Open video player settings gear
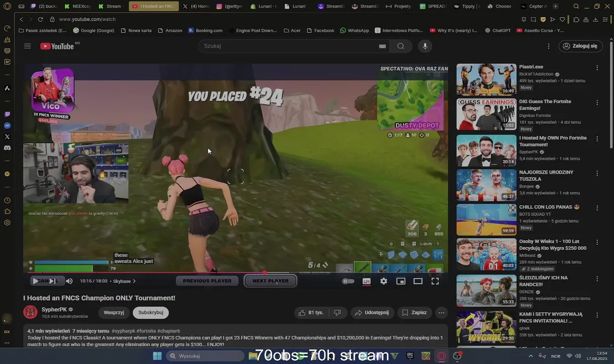This screenshot has width=614, height=364. pos(384,281)
